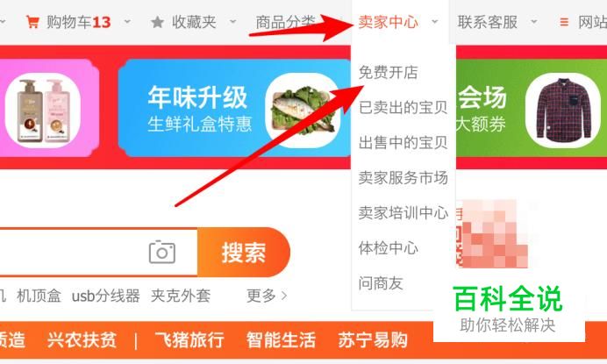The width and height of the screenshot is (607, 364).
Task: Open the 年味升级 blue banner
Action: tap(234, 108)
